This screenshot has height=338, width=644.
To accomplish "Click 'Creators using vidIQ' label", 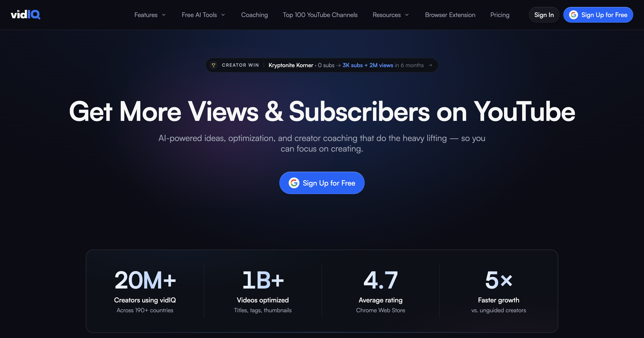I will [x=145, y=300].
